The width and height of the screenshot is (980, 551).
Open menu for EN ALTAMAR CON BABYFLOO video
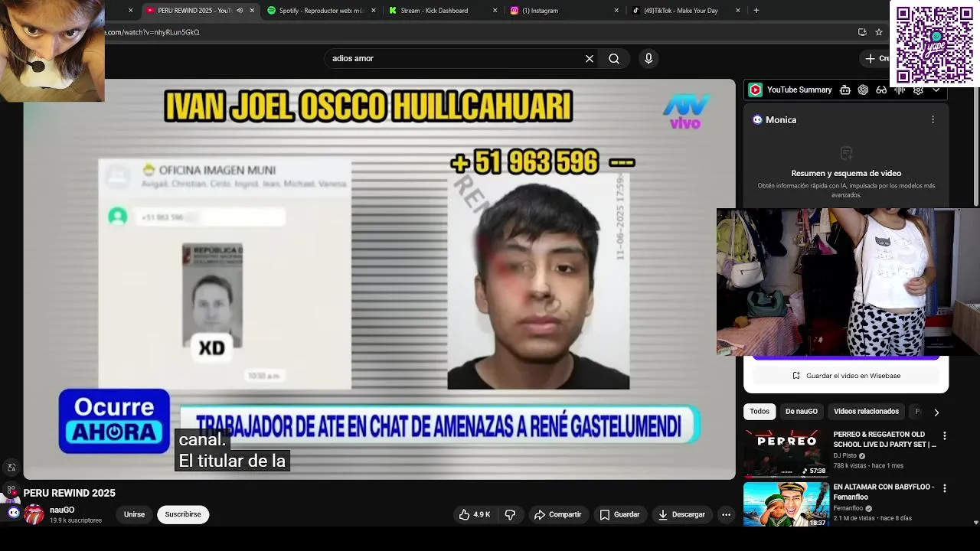pyautogui.click(x=944, y=488)
